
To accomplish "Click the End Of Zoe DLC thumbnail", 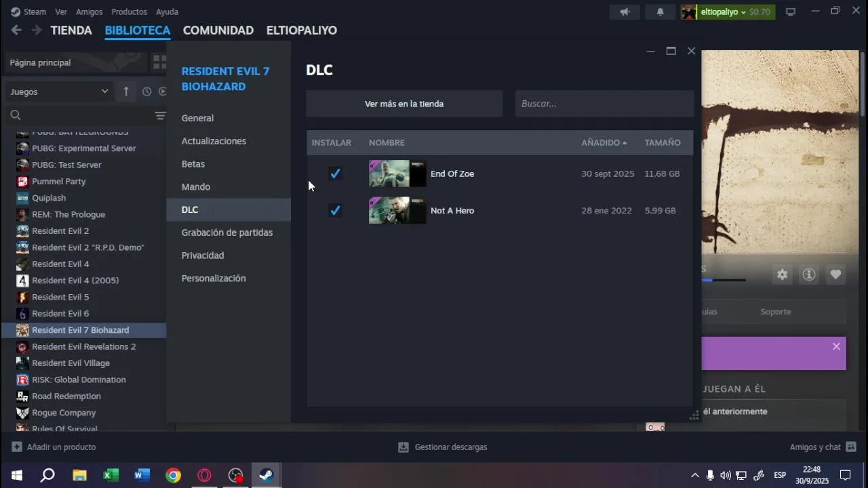I will point(397,174).
